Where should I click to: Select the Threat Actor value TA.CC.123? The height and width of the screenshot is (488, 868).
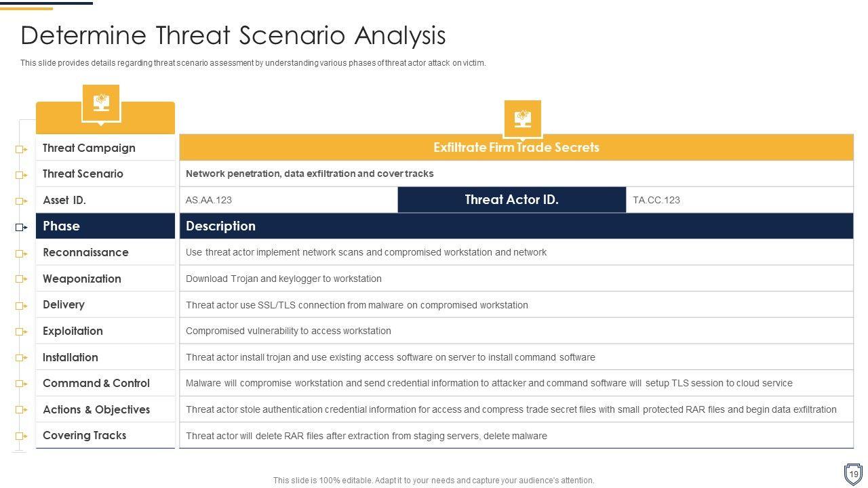656,201
